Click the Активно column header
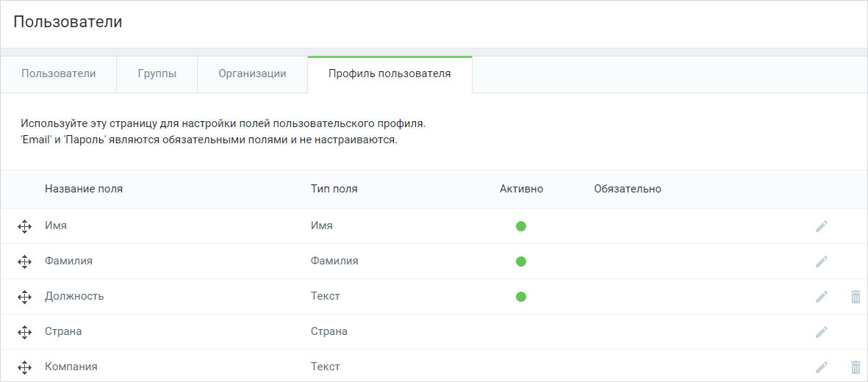 522,189
